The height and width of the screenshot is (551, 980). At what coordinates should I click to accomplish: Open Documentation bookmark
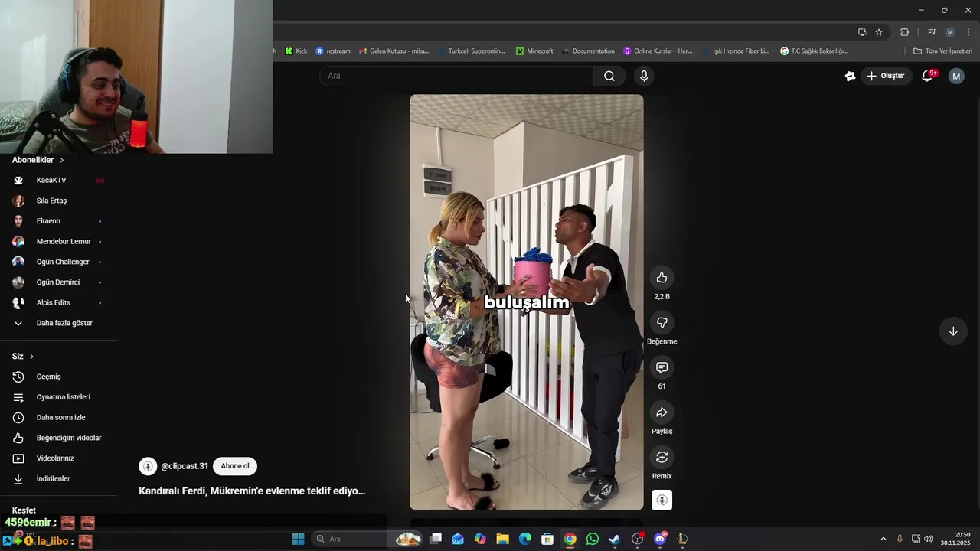[588, 51]
